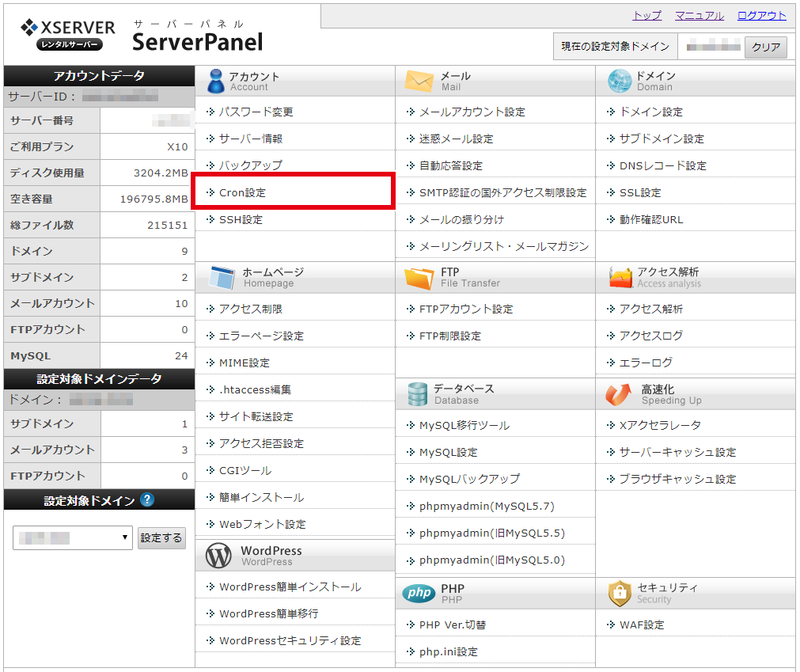Open SSL設定
The width and height of the screenshot is (800, 672).
640,192
